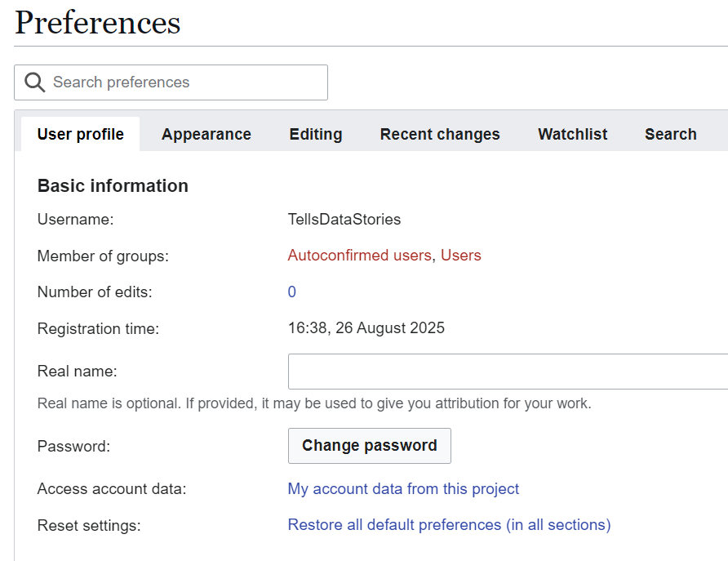
Task: Click the Preferences page heading
Action: pyautogui.click(x=98, y=23)
